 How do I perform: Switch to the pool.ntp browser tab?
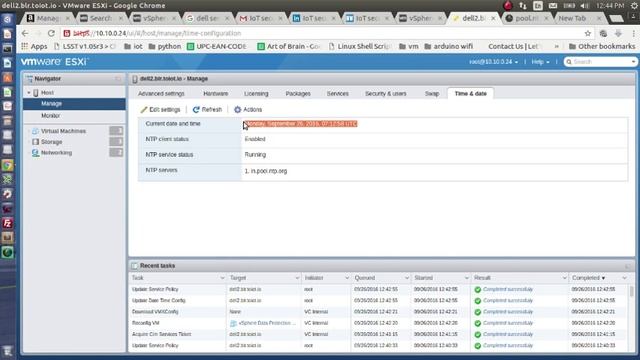[527, 18]
